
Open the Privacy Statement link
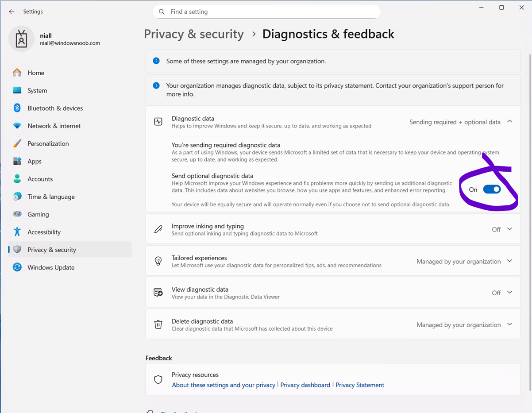coord(359,385)
